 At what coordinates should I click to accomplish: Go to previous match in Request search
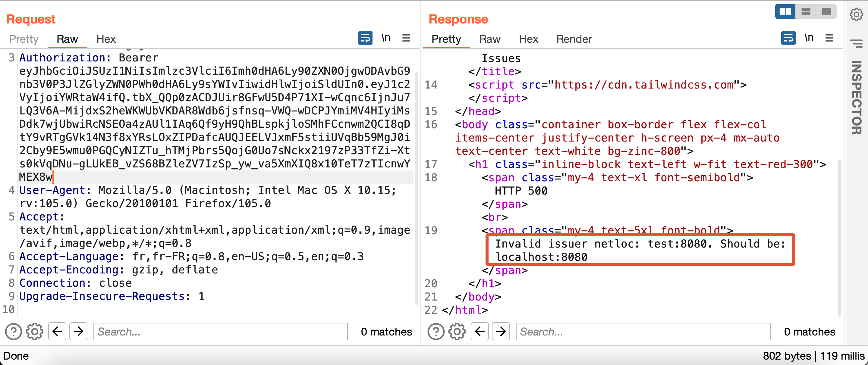[x=57, y=331]
